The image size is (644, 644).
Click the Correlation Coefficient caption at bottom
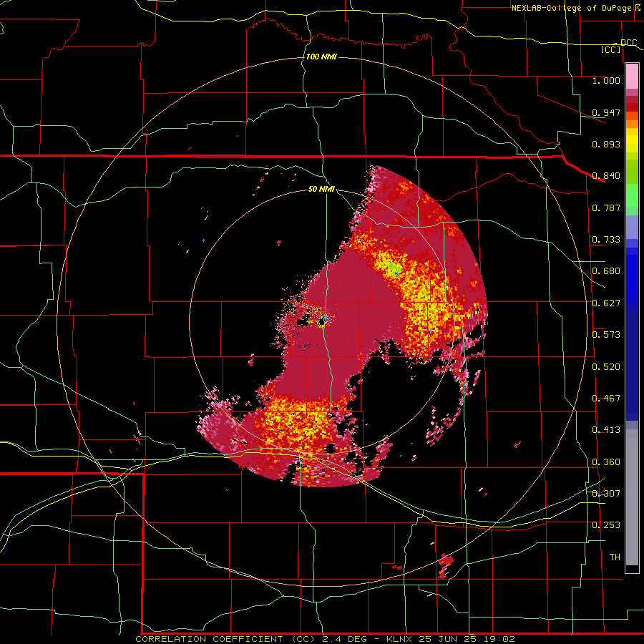click(x=325, y=639)
